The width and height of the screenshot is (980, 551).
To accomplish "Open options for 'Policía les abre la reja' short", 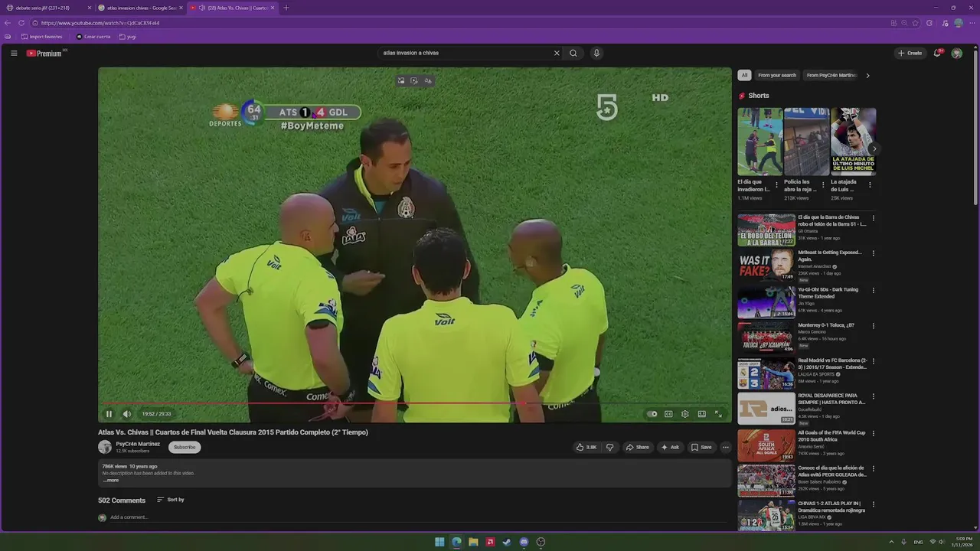I will point(823,185).
